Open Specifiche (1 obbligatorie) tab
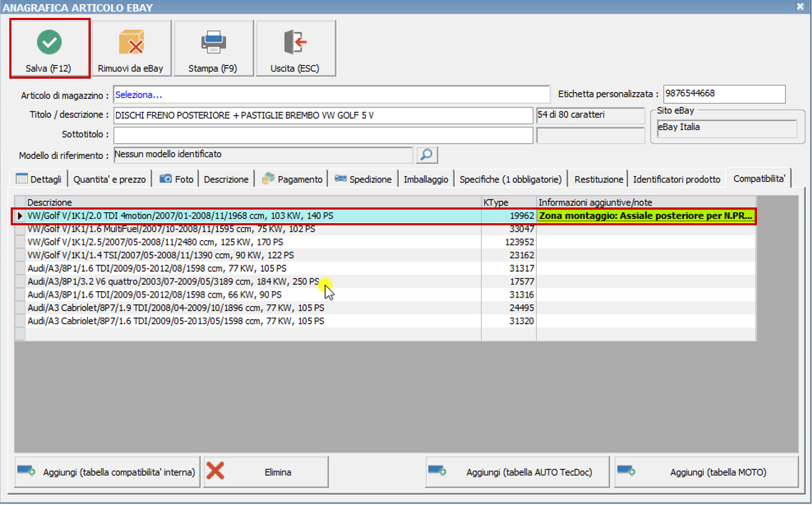The image size is (812, 505). 510,179
